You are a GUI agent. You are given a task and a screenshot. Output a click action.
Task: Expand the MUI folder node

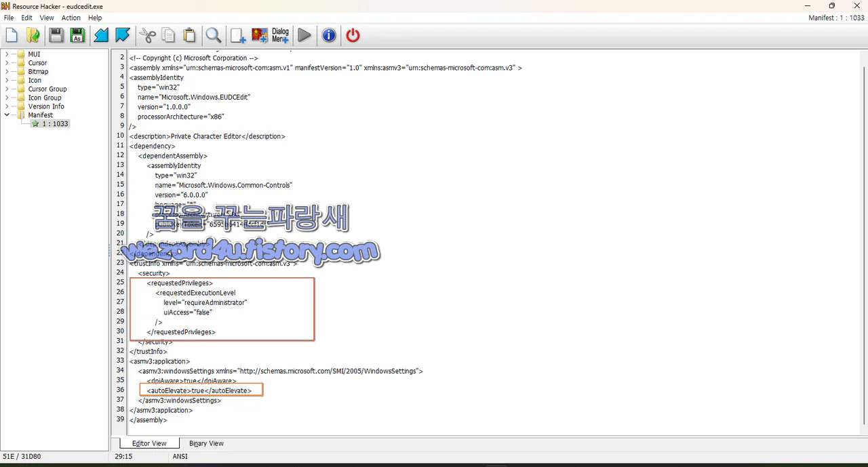(x=7, y=54)
